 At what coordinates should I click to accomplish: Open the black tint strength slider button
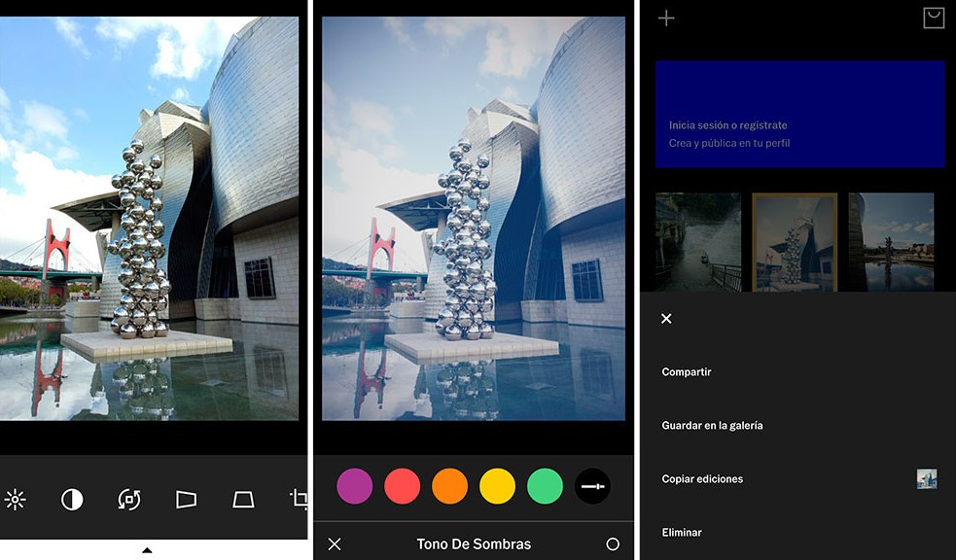(592, 485)
